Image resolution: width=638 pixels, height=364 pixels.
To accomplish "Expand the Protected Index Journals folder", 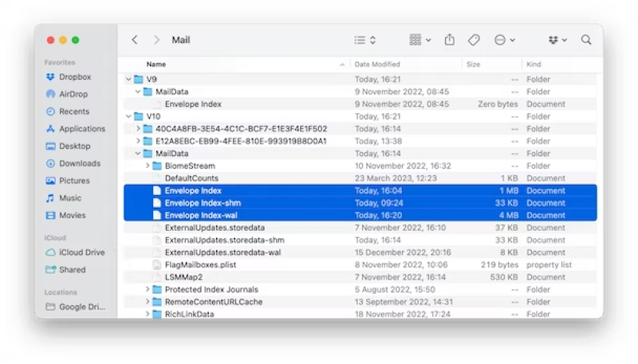I will [x=148, y=289].
